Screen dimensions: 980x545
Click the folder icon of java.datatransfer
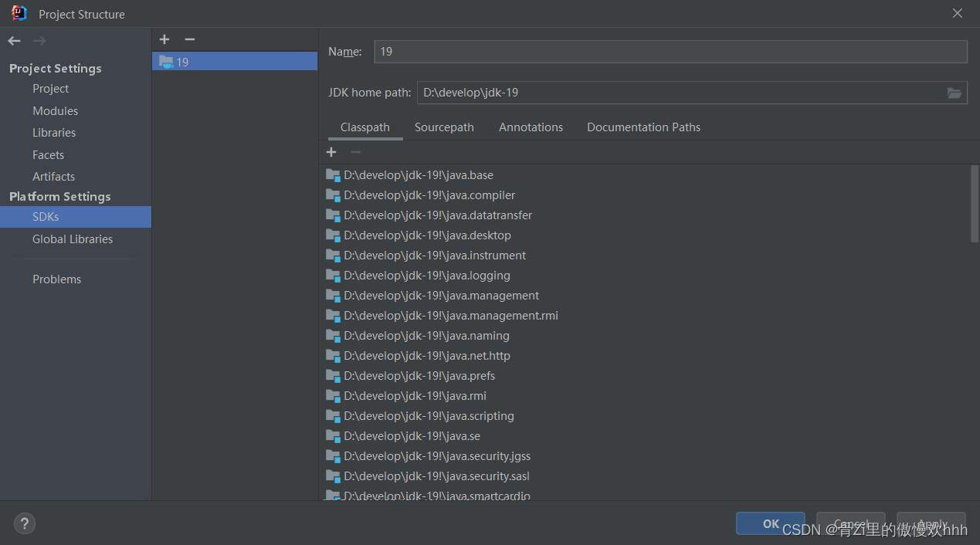[x=333, y=215]
